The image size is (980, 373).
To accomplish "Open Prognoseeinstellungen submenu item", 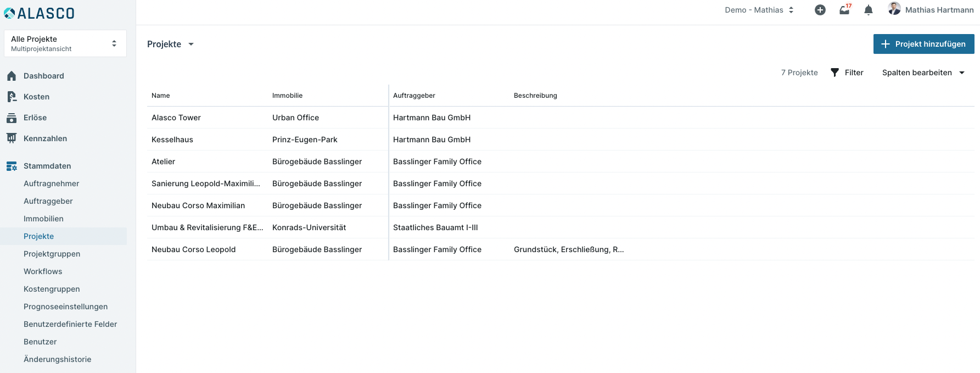I will 66,307.
